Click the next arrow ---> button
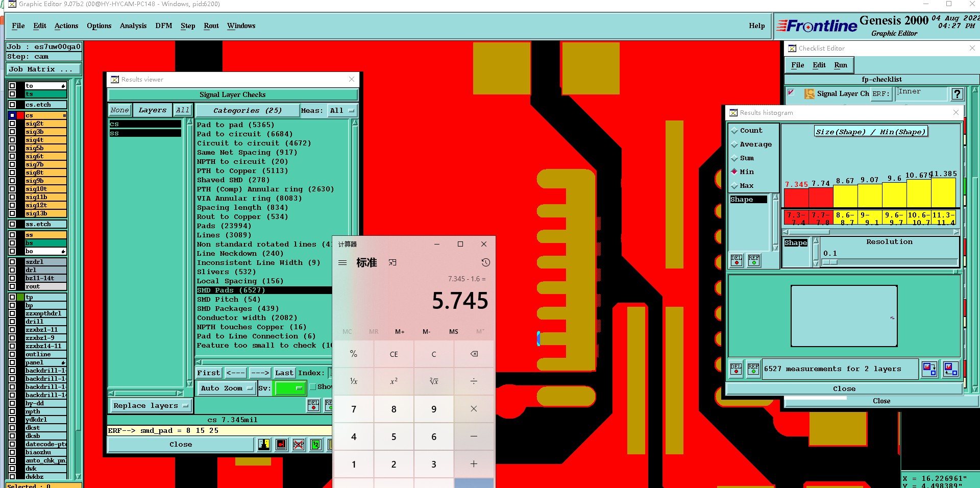Viewport: 980px width, 488px height. pos(260,373)
